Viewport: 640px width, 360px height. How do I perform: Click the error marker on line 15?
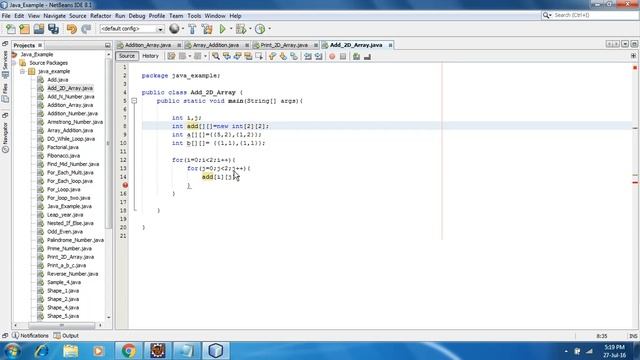tap(125, 185)
